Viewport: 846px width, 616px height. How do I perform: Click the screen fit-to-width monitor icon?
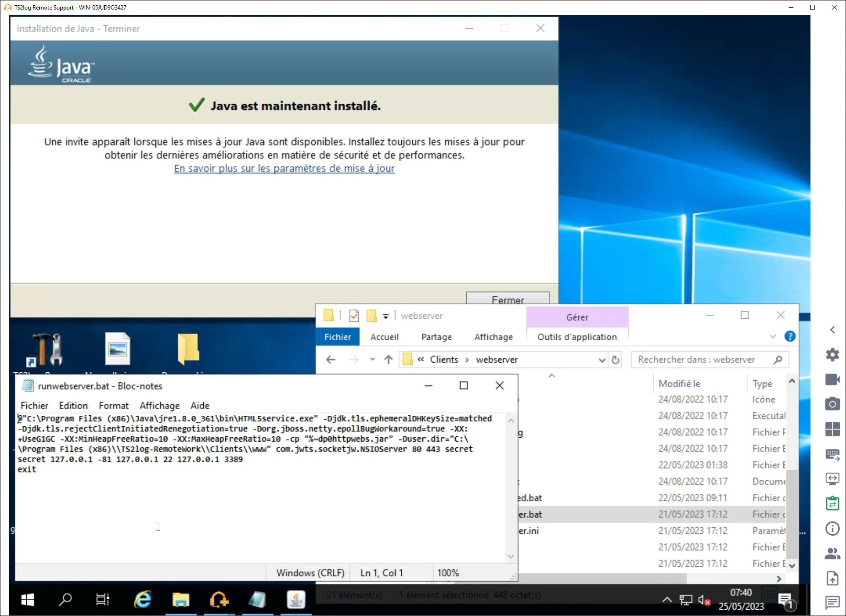[833, 478]
